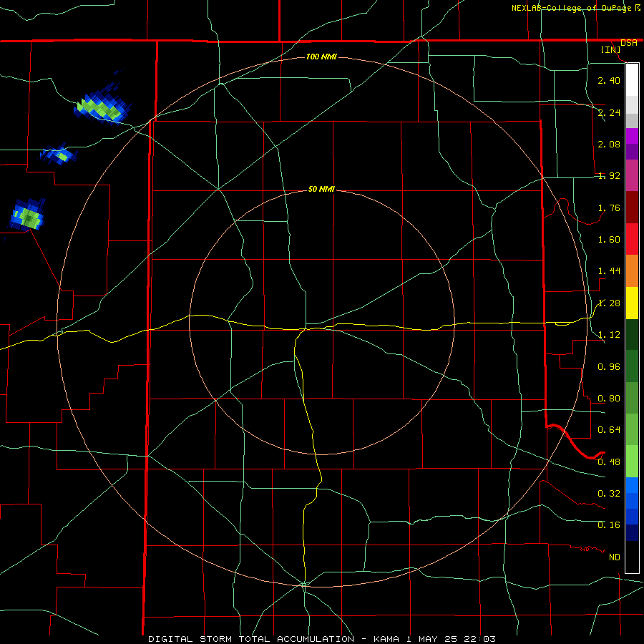
Task: Select the darkest green legend color block
Action: (632, 334)
